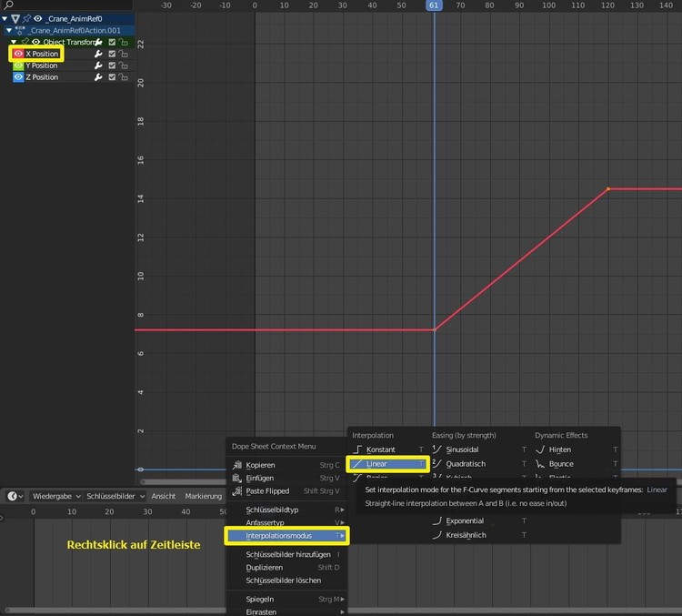Toggle visibility eye of Z Position channel

18,77
